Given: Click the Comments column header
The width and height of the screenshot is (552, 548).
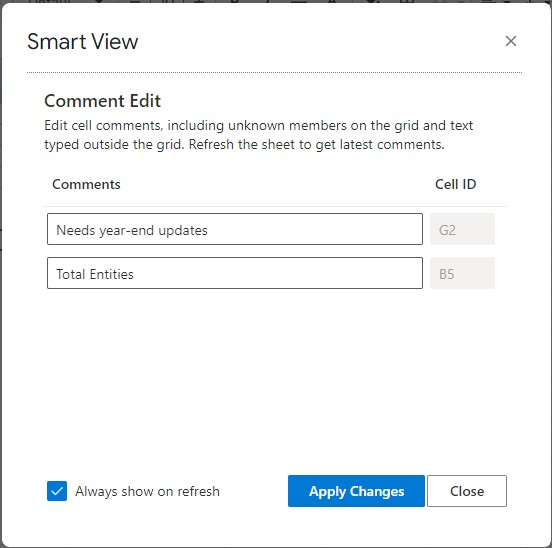Looking at the screenshot, I should click(86, 184).
